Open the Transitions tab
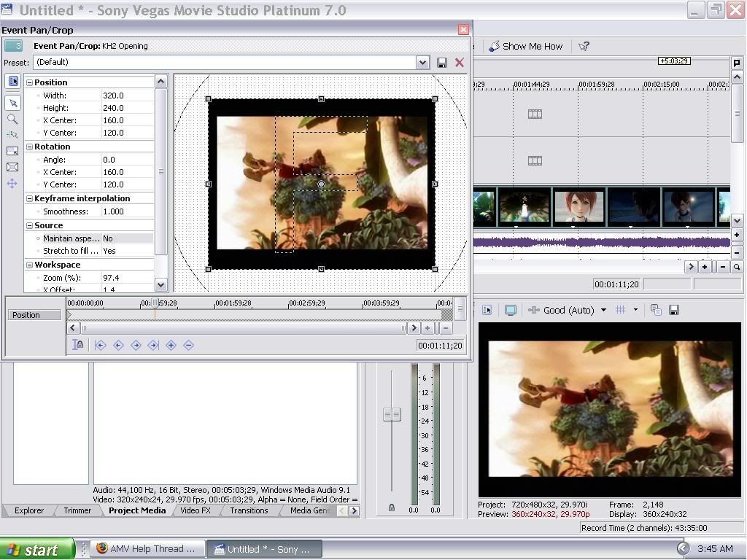Image resolution: width=747 pixels, height=560 pixels. [x=249, y=510]
